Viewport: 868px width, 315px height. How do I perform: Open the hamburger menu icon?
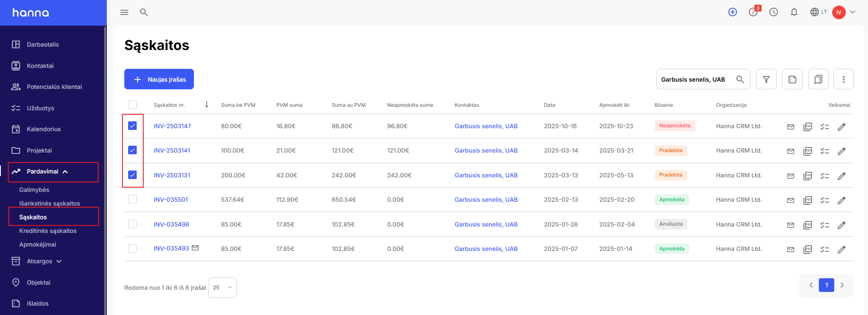point(124,12)
